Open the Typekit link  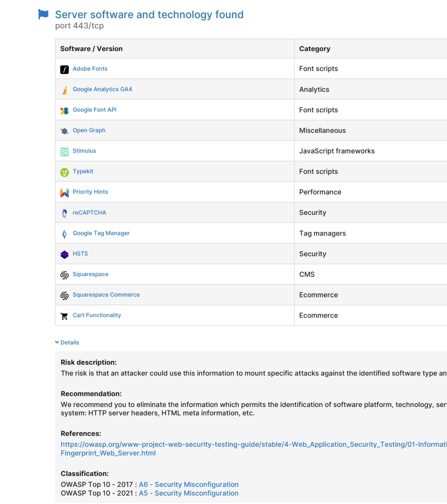tap(83, 171)
